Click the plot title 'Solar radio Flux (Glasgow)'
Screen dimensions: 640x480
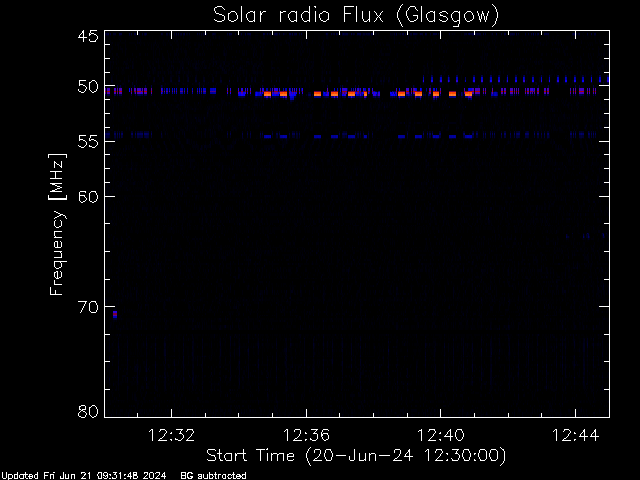tap(356, 16)
